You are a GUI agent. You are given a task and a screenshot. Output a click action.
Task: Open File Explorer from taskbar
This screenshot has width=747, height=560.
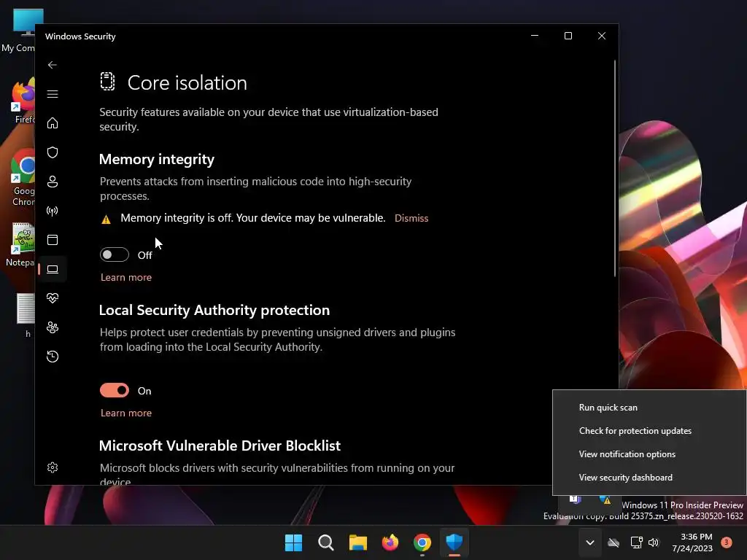coord(357,542)
